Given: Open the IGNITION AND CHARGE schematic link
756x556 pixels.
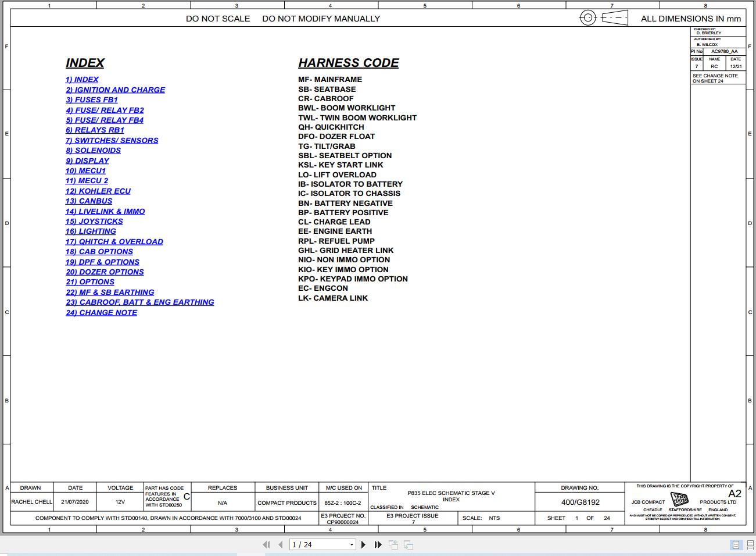Looking at the screenshot, I should (115, 90).
